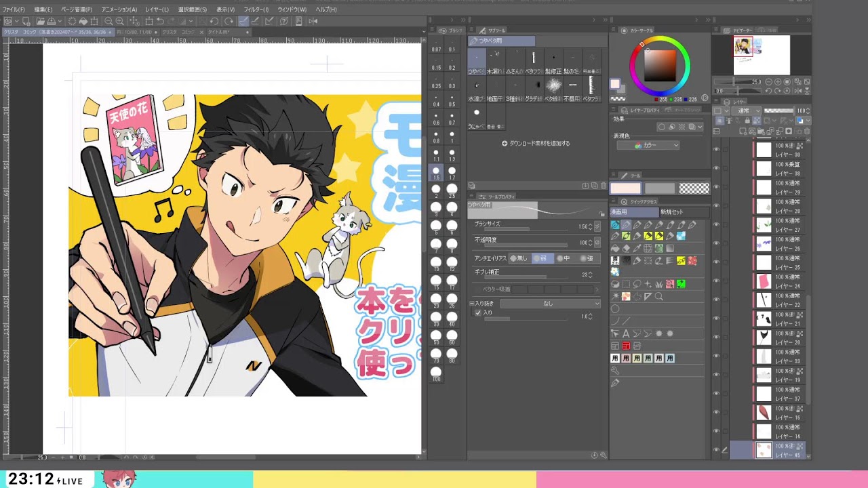868x488 pixels.
Task: Click the navigator thumbnail preview
Action: pos(762,55)
